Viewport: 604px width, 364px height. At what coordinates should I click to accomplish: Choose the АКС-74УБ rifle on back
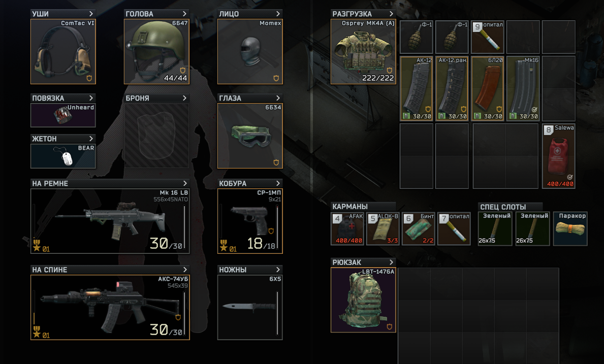110,307
